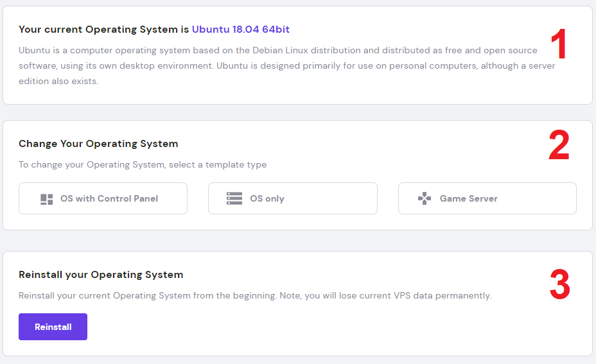Choose the OS only template type
The width and height of the screenshot is (596, 364).
[x=292, y=199]
